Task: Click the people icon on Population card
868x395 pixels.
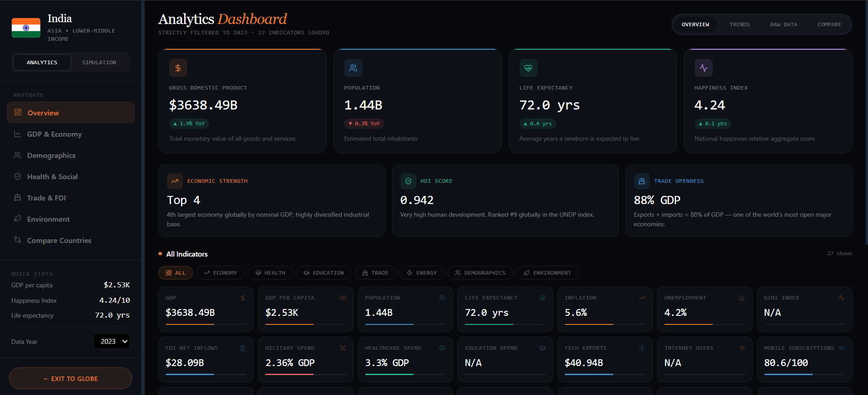Action: click(353, 68)
